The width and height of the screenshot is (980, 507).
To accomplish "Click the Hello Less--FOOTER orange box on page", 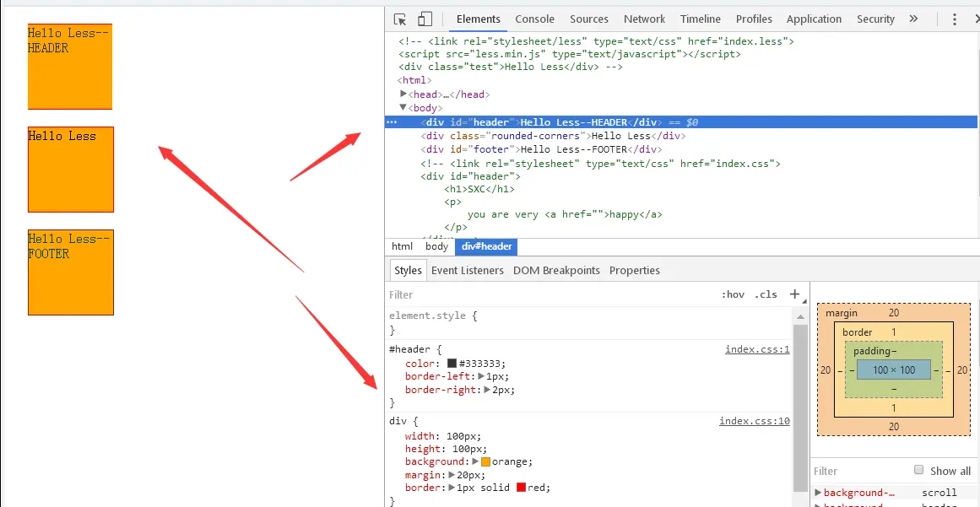I will 71,272.
